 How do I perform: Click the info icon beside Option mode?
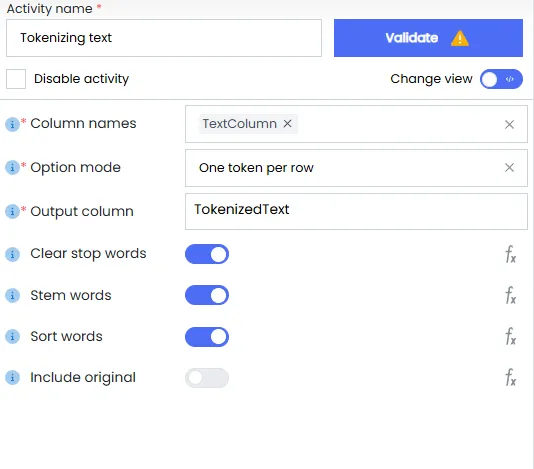pos(12,168)
